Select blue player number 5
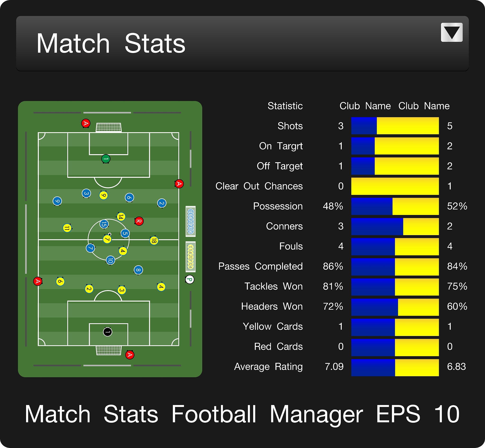The height and width of the screenshot is (448, 485). (x=125, y=233)
